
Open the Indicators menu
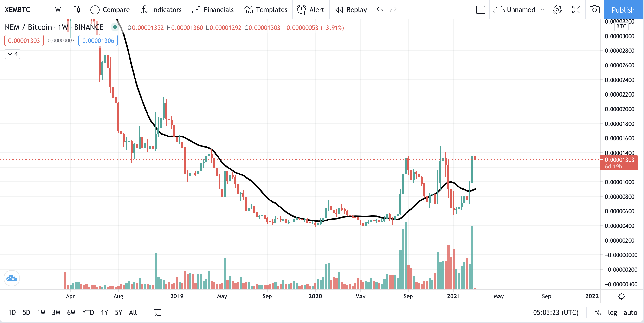tap(161, 10)
